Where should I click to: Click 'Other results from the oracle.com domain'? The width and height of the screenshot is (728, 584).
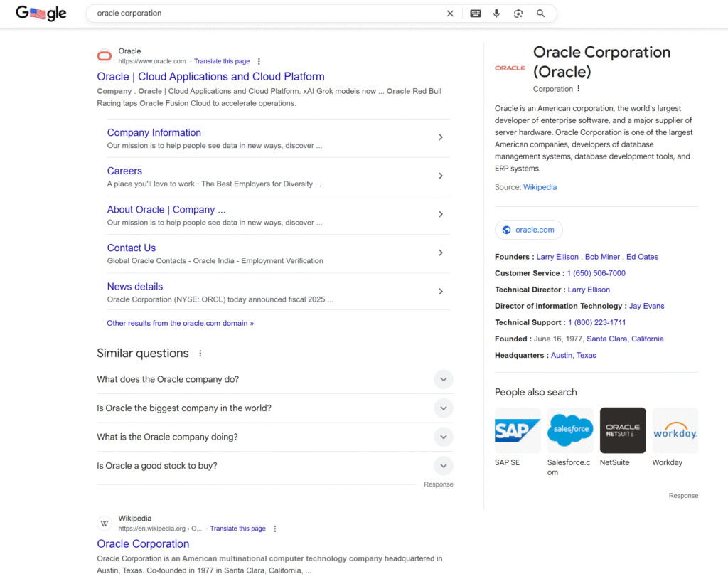click(180, 324)
